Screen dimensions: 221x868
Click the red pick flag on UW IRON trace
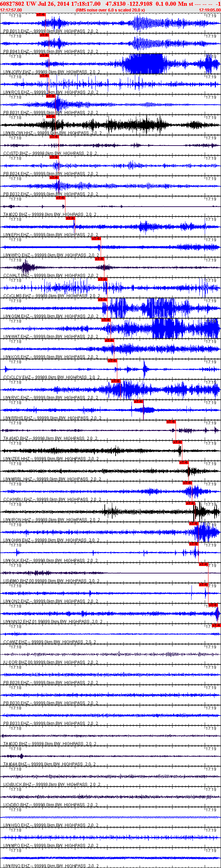(190, 503)
